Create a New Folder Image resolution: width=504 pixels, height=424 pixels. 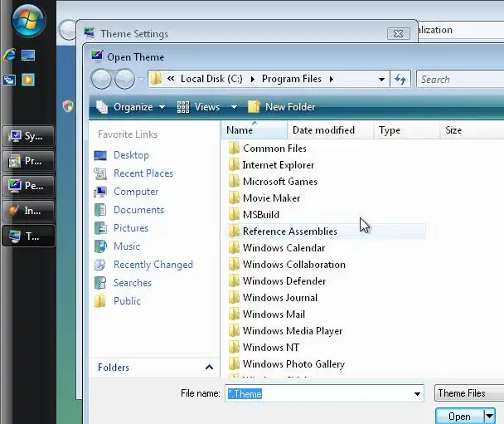(282, 107)
